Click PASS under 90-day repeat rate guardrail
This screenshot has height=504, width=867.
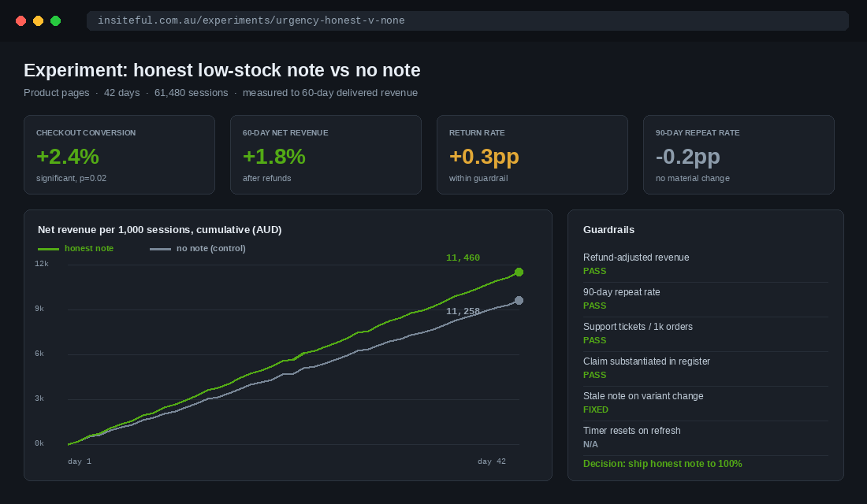point(594,306)
